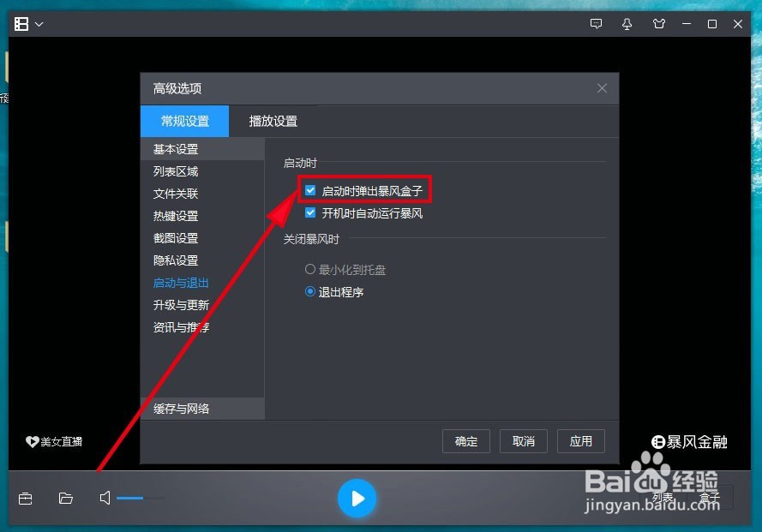This screenshot has width=762, height=532.
Task: Open the toolbox icon in bottom toolbar
Action: pyautogui.click(x=25, y=498)
